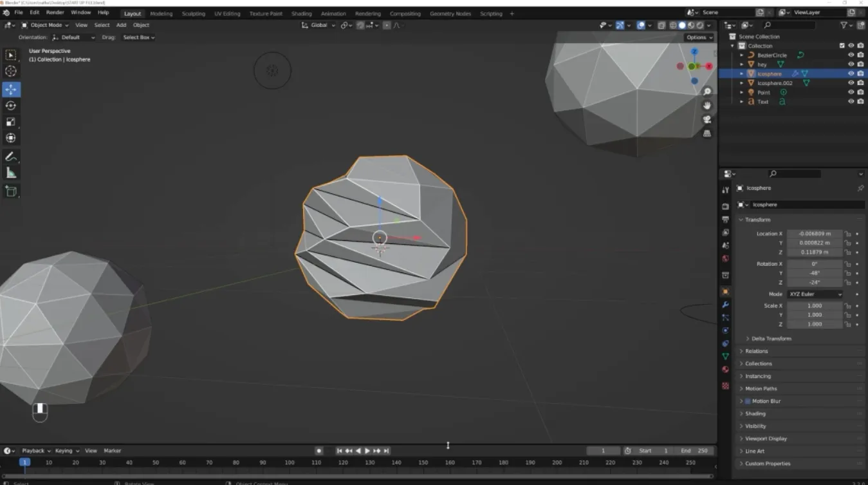Viewport: 868px width, 485px height.
Task: Enable the Motion Blur checkbox
Action: 748,401
